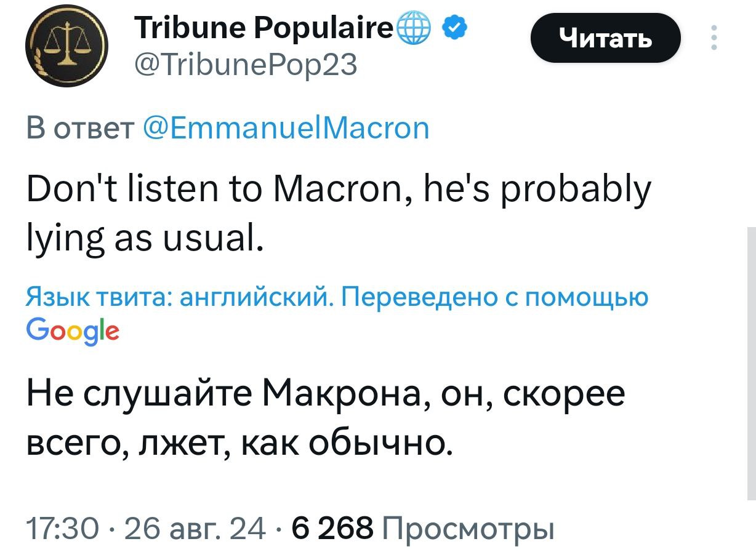756x552 pixels.
Task: Click the blue verified checkmark badge
Action: (457, 29)
